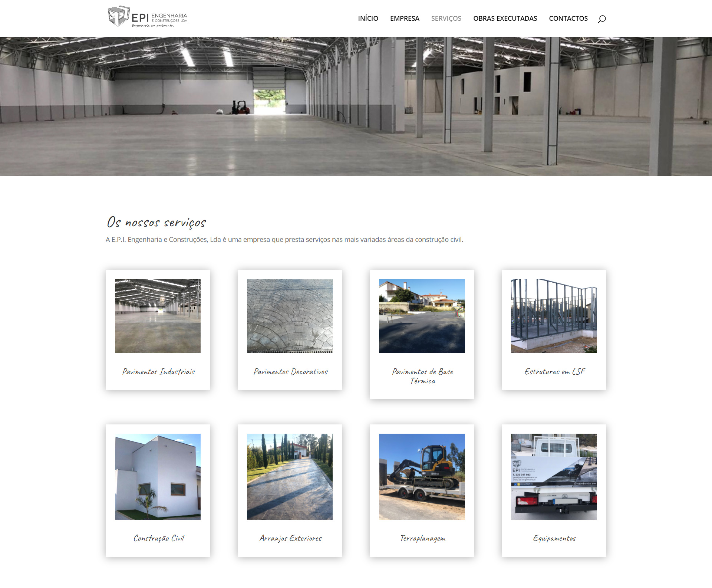712x588 pixels.
Task: Click the Construção Civil title text
Action: [x=158, y=538]
